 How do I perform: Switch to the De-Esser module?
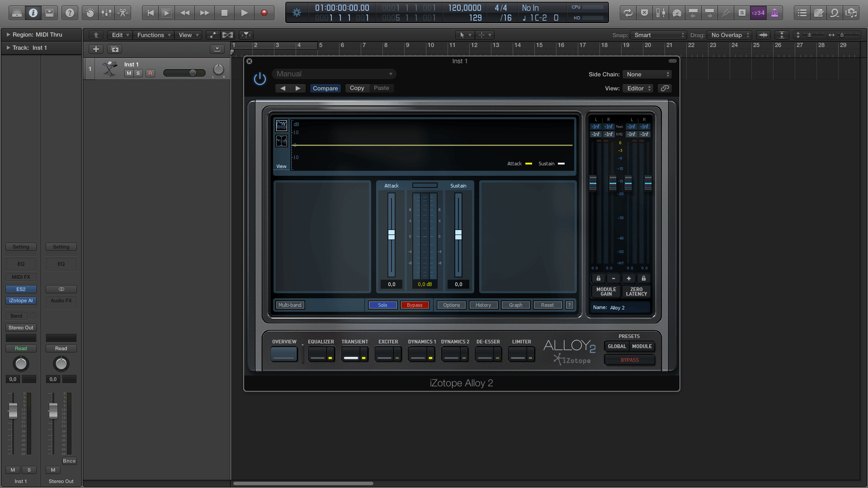click(488, 354)
